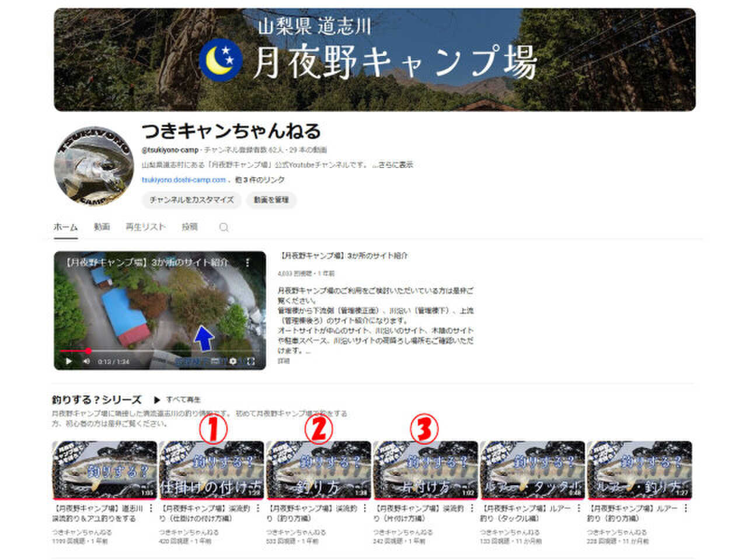The width and height of the screenshot is (746, 560).
Task: Click 動画を管理 button
Action: click(271, 199)
